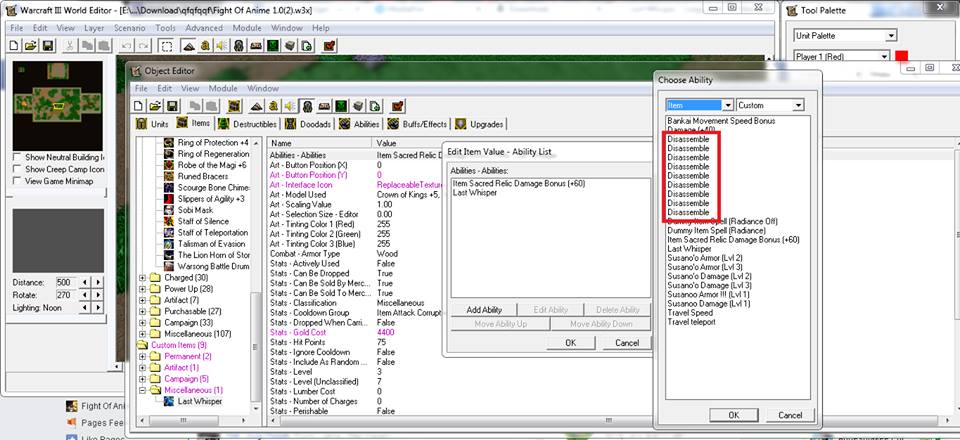The image size is (960, 440).
Task: Open the Player 1 (Red) dropdown
Action: [x=883, y=56]
